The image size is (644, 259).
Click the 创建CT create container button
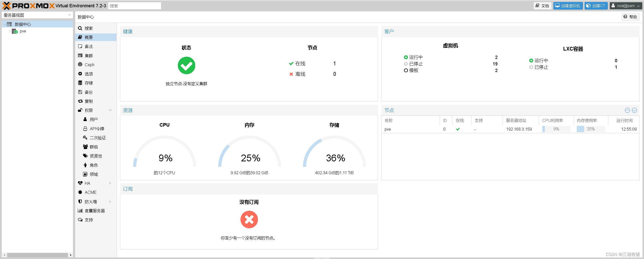(596, 6)
